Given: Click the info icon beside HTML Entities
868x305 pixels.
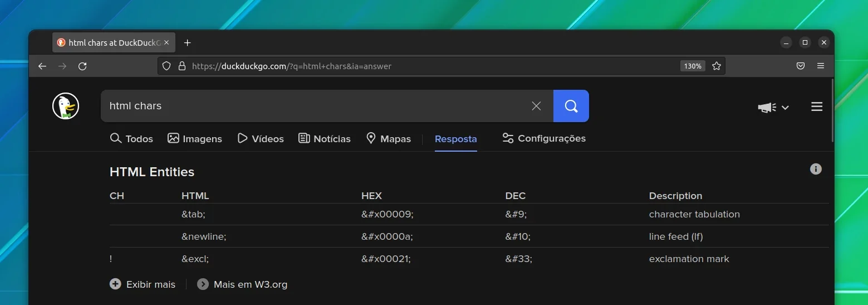Looking at the screenshot, I should click(x=816, y=169).
